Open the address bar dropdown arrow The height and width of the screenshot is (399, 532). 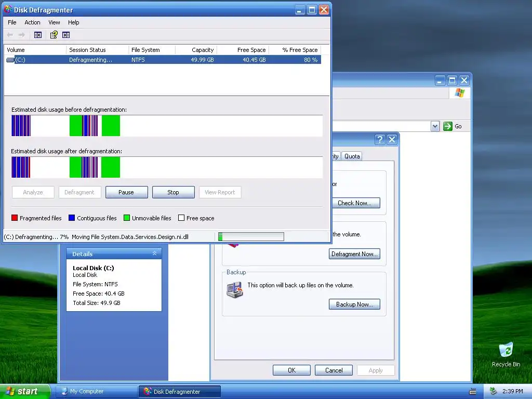(435, 126)
